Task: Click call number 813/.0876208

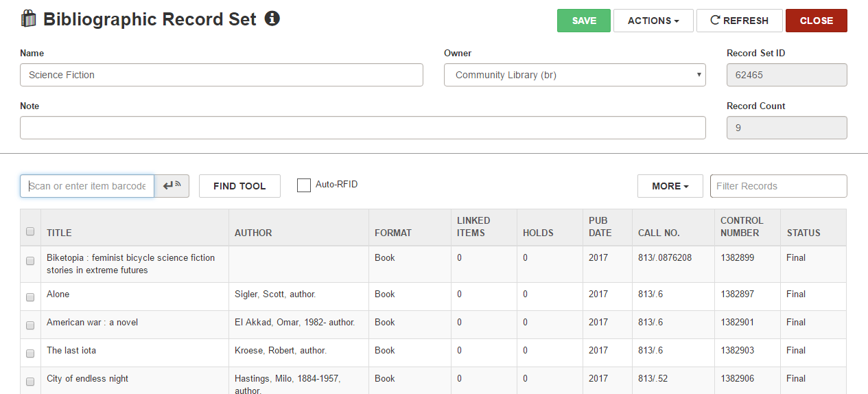Action: pyautogui.click(x=665, y=257)
